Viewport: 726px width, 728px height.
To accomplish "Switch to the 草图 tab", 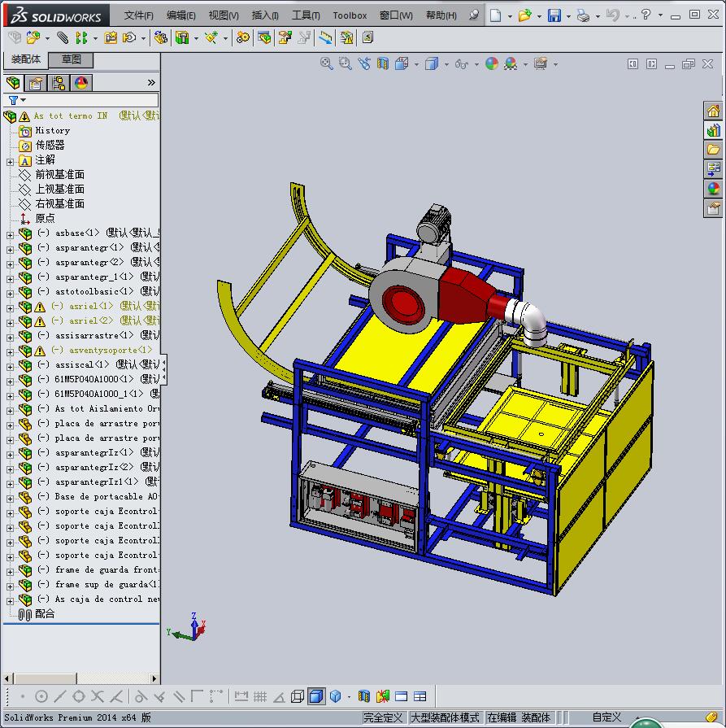I will [71, 59].
